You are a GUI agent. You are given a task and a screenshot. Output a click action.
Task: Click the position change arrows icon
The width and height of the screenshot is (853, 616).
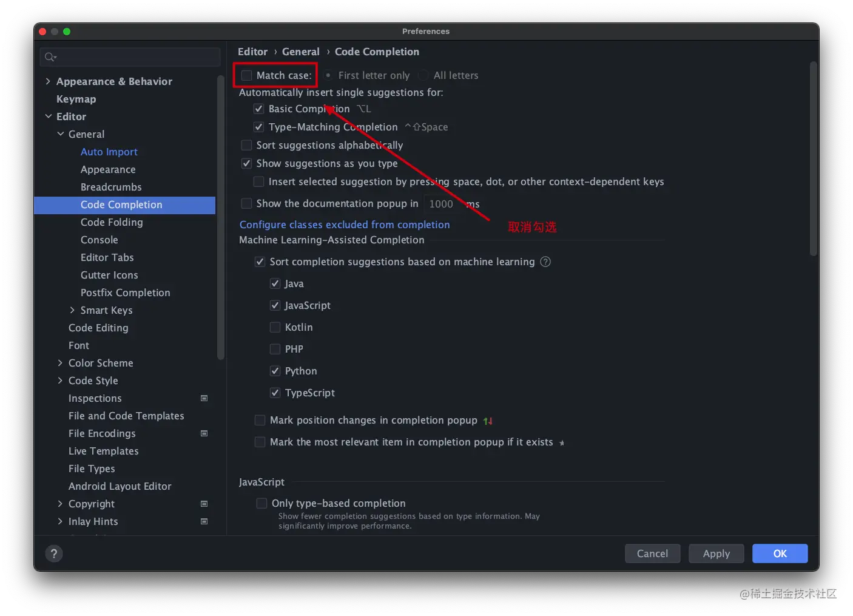coord(488,421)
